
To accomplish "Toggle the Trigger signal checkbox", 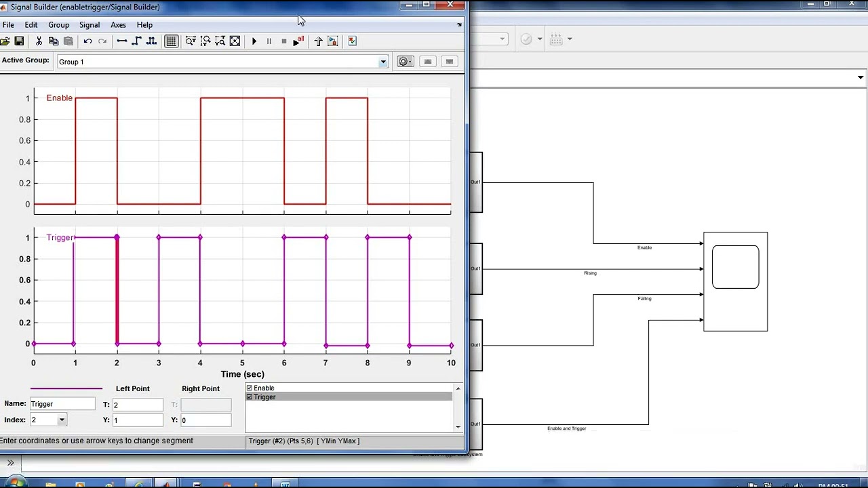I will 250,397.
